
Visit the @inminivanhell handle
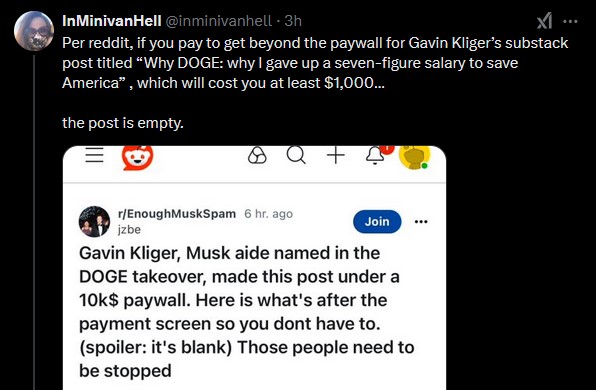[x=219, y=21]
